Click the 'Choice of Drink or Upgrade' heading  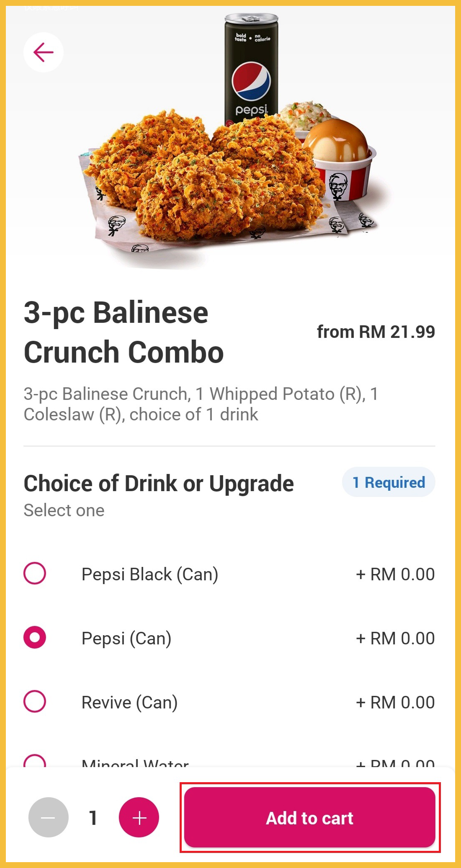pos(159,483)
